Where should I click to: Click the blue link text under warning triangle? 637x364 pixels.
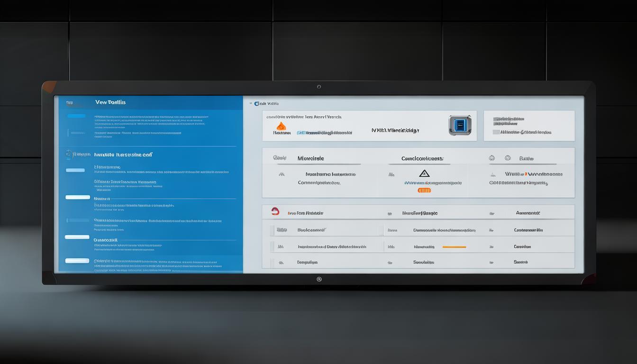click(432, 183)
